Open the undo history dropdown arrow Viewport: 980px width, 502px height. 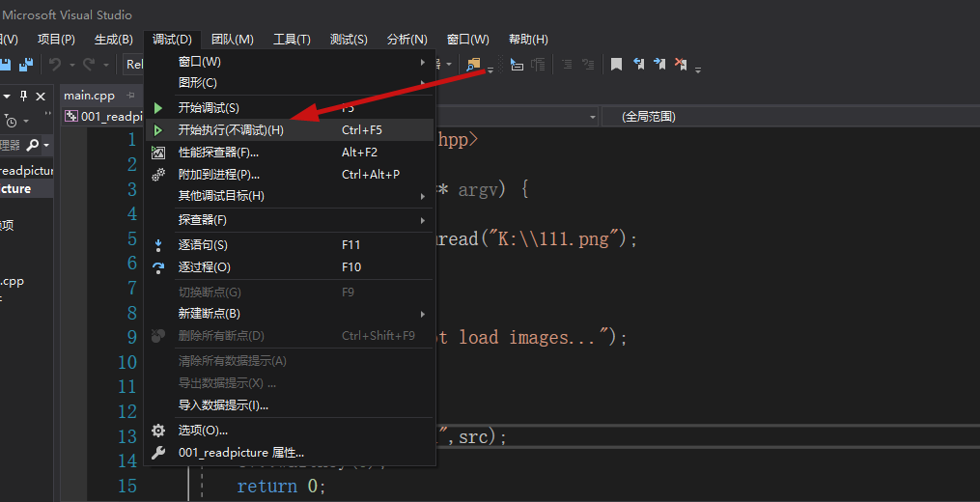71,65
